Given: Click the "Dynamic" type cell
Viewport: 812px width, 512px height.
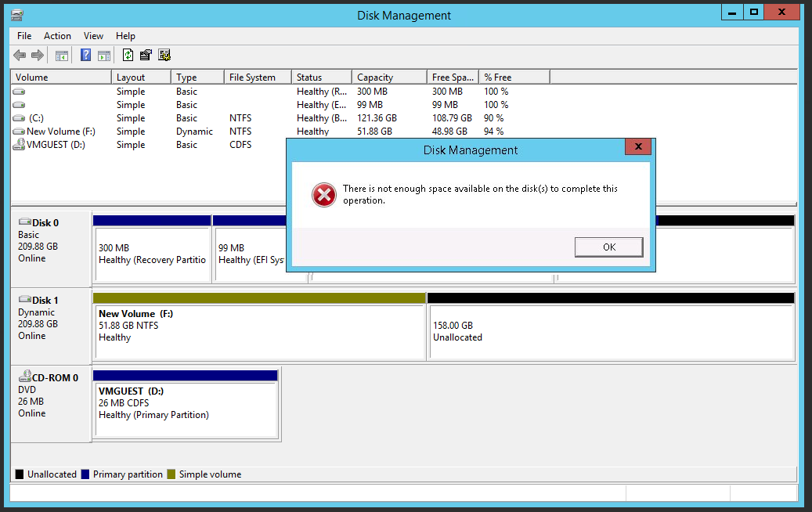Looking at the screenshot, I should point(194,132).
